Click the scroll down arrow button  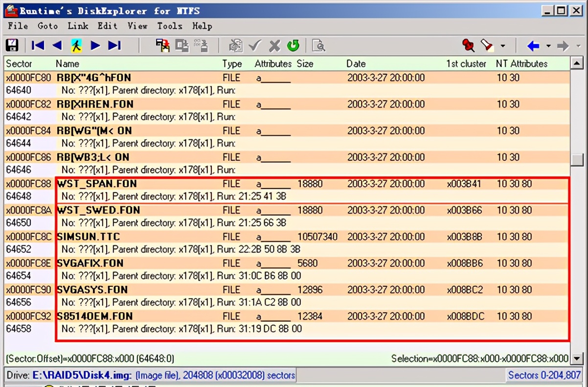pos(577,359)
